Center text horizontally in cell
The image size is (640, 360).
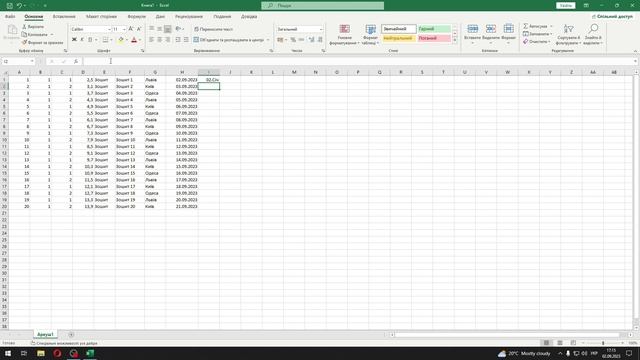click(x=160, y=40)
